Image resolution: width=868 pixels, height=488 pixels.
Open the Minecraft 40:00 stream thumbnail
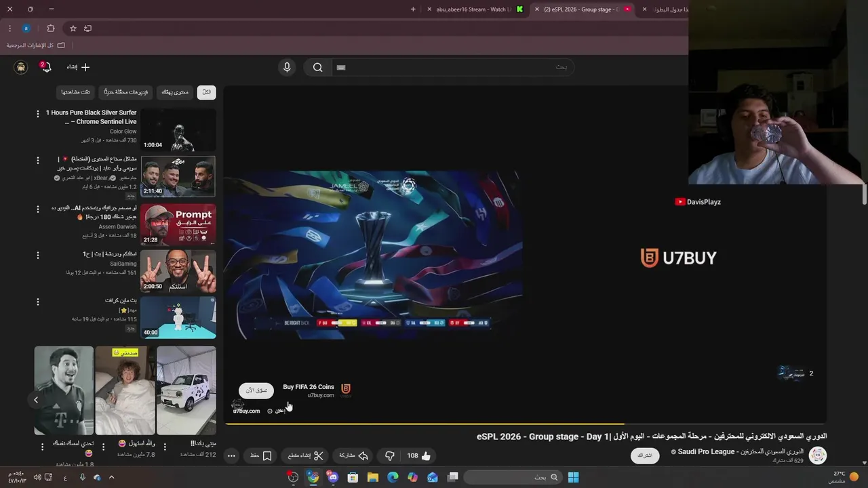(178, 317)
